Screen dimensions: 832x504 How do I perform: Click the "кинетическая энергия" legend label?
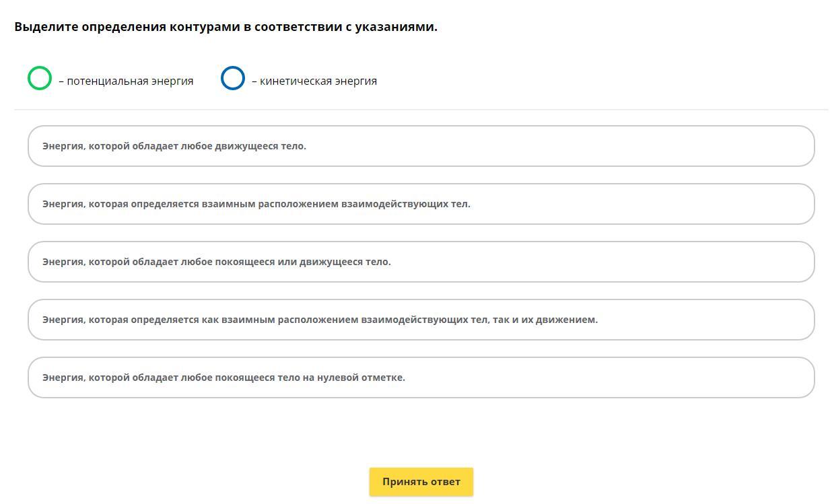click(x=318, y=81)
